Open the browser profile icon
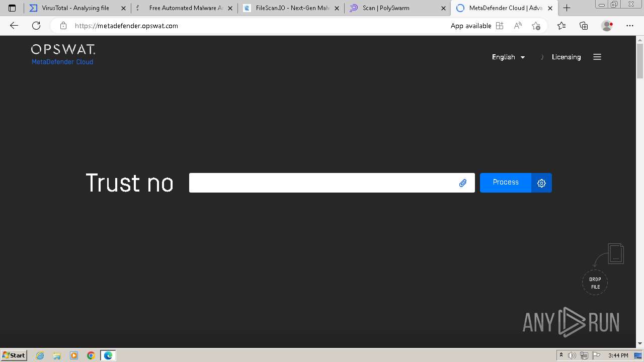 point(607,26)
